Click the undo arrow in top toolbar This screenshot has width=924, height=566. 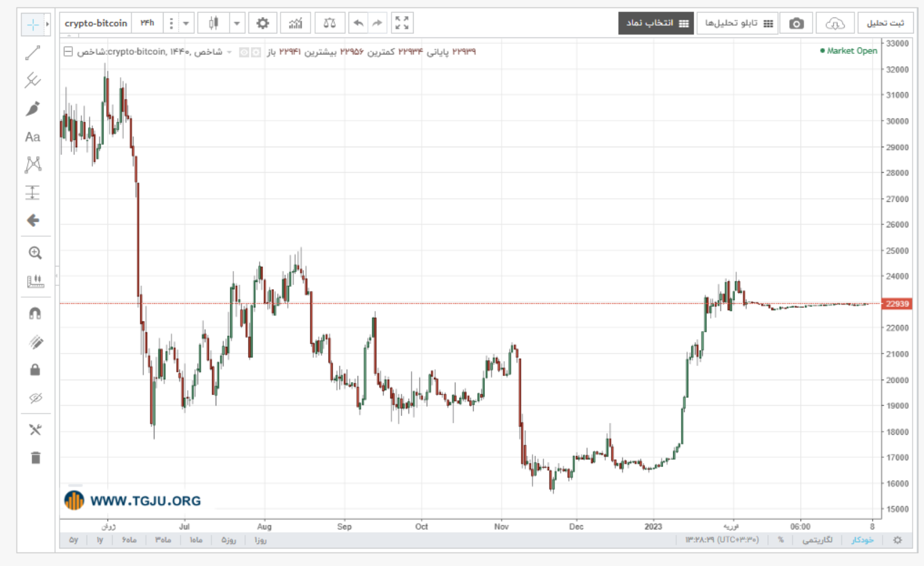pos(358,23)
